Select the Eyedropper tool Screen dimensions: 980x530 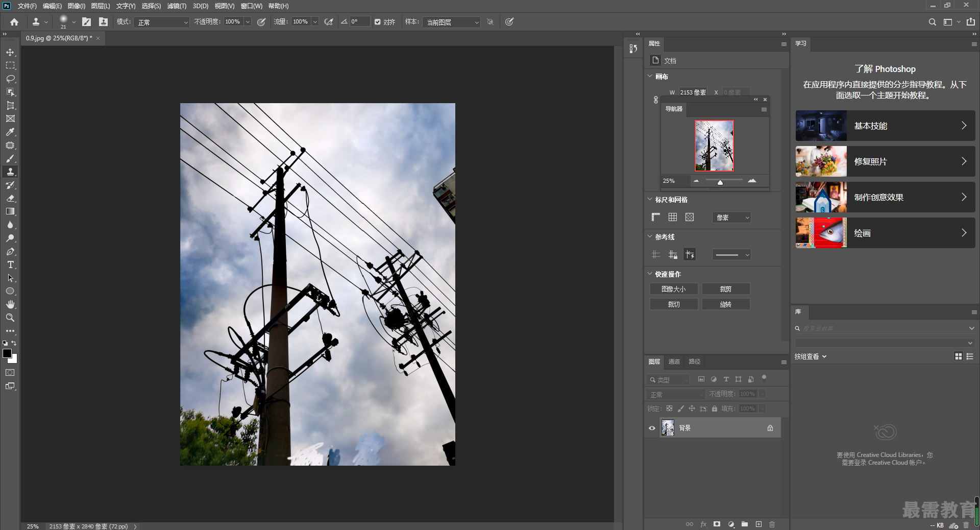pyautogui.click(x=10, y=132)
